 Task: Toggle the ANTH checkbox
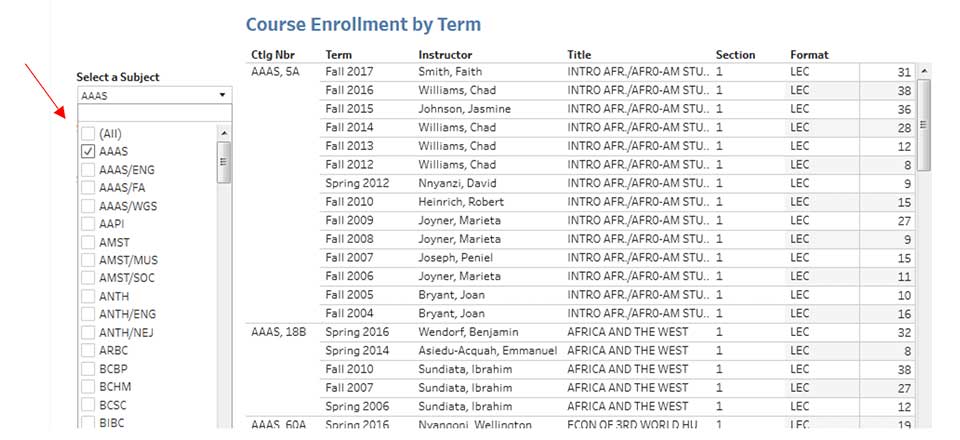pyautogui.click(x=88, y=296)
